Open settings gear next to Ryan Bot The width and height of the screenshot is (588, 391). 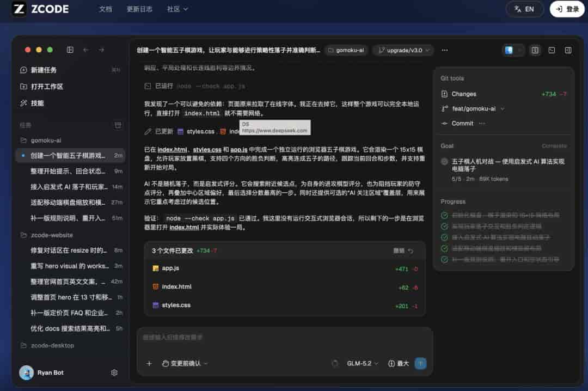pos(114,372)
